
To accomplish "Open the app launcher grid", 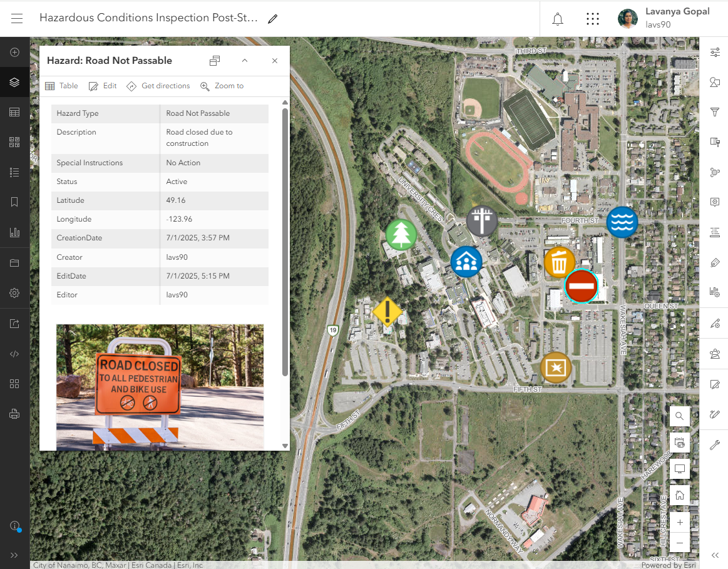I will pos(592,19).
